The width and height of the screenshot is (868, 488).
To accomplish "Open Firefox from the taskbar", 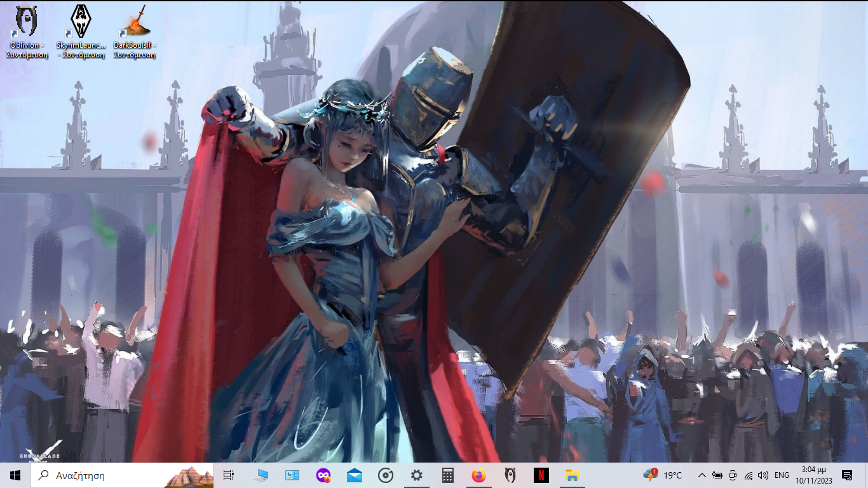I will click(x=479, y=475).
